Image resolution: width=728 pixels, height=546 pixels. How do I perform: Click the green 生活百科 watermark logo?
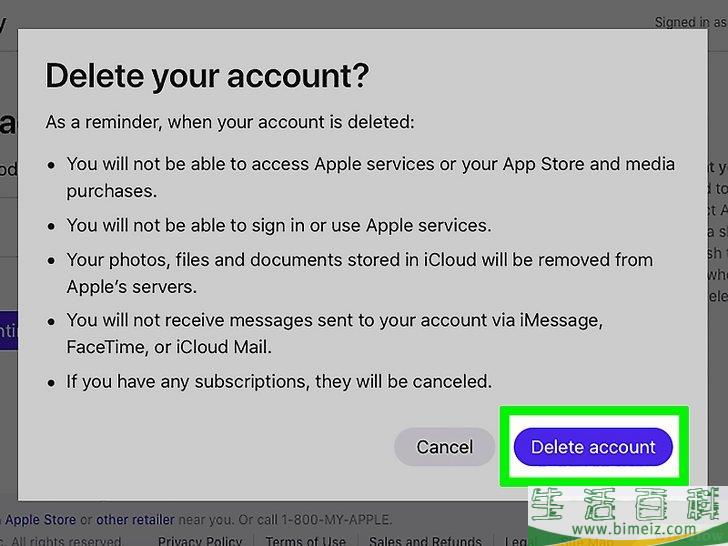pyautogui.click(x=628, y=504)
